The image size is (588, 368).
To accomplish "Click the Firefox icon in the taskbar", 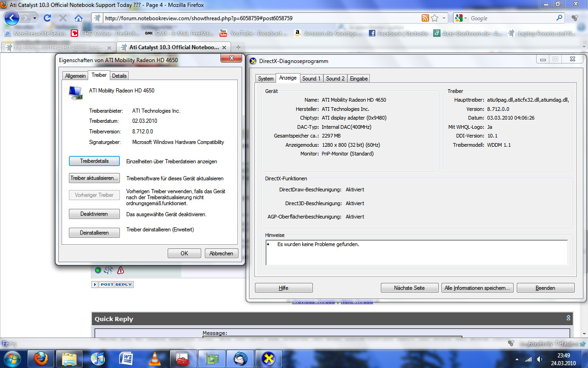I will pos(41,358).
